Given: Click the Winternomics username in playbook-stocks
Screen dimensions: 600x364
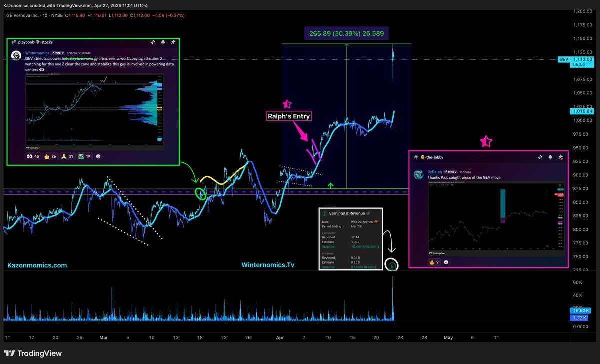Looking at the screenshot, I should click(38, 52).
